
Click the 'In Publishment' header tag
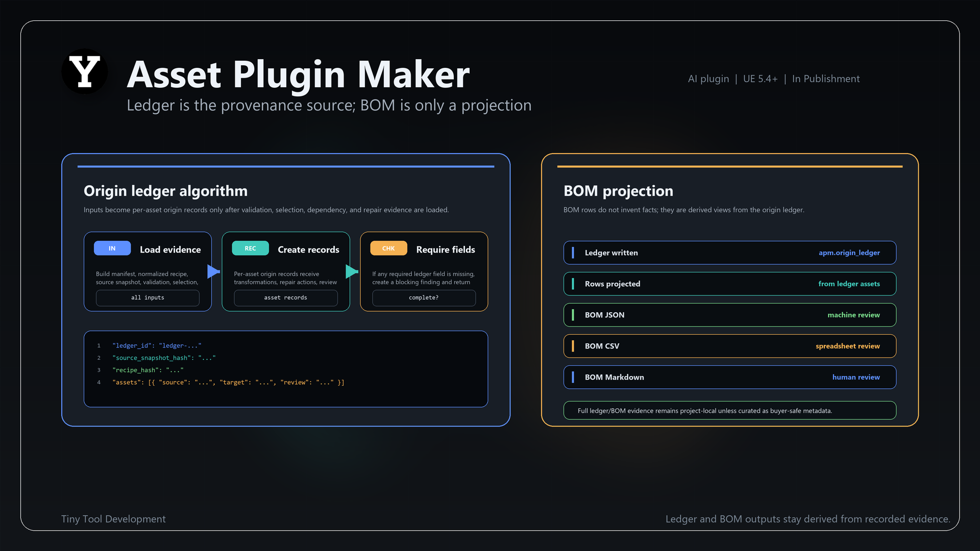pyautogui.click(x=826, y=79)
